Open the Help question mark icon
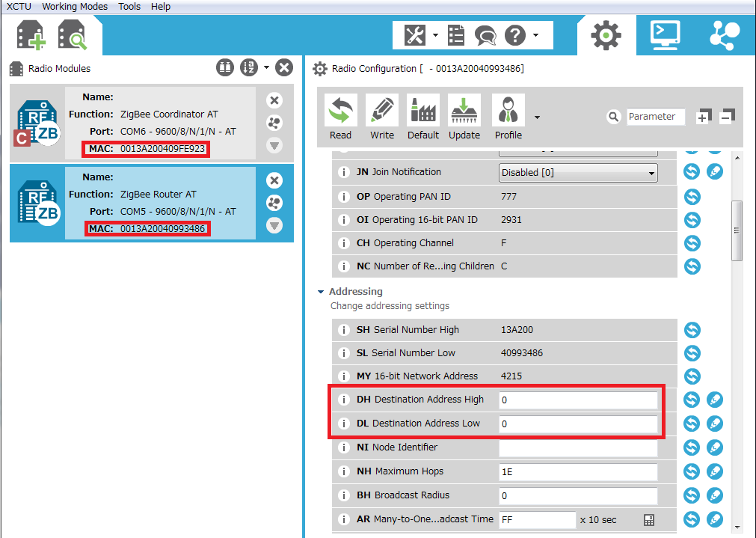 (x=515, y=35)
